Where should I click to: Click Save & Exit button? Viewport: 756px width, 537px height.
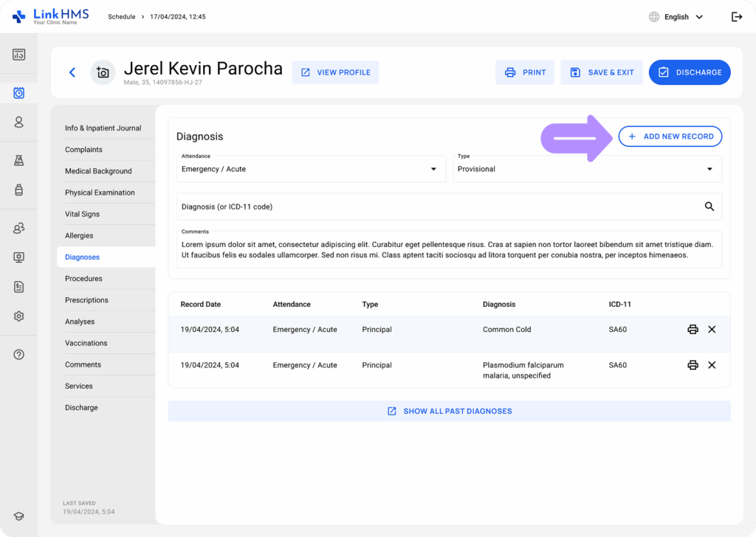tap(601, 72)
